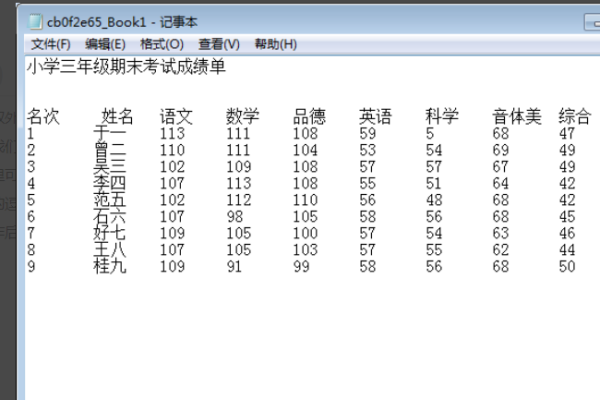The height and width of the screenshot is (400, 600).
Task: Click the name 石六
Action: [109, 217]
